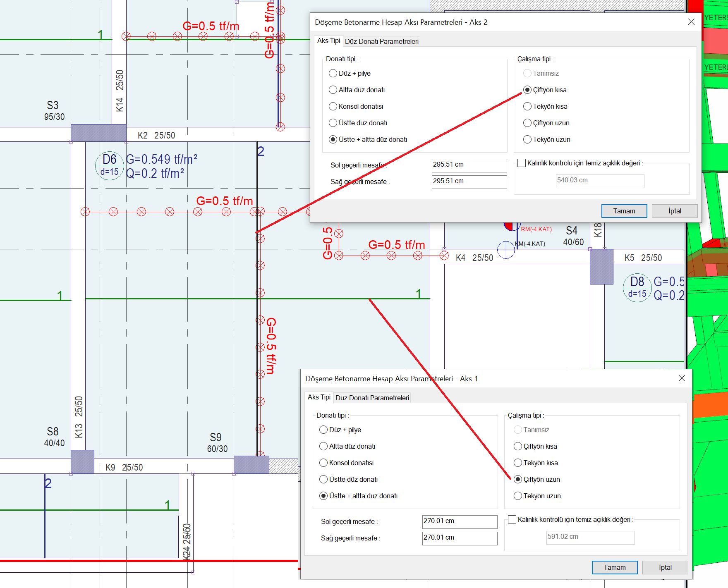The height and width of the screenshot is (588, 728).
Task: Cancel Aks 1 dialog with İptal
Action: tap(665, 567)
